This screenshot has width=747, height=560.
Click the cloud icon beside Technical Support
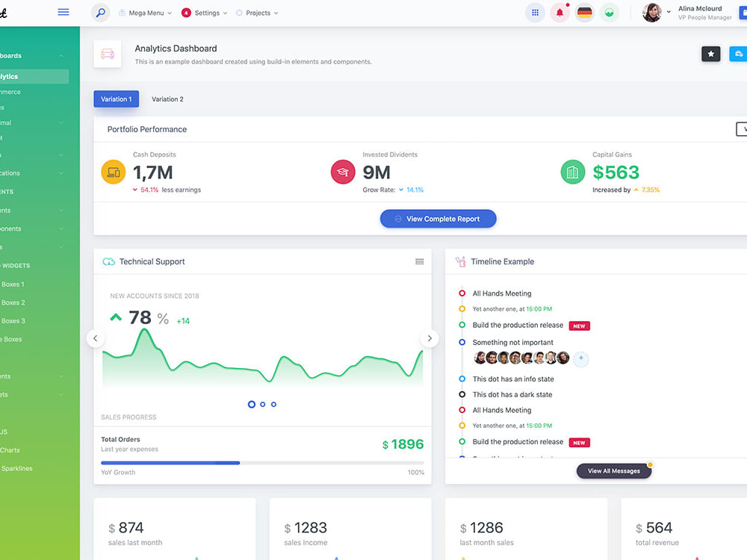(x=108, y=261)
